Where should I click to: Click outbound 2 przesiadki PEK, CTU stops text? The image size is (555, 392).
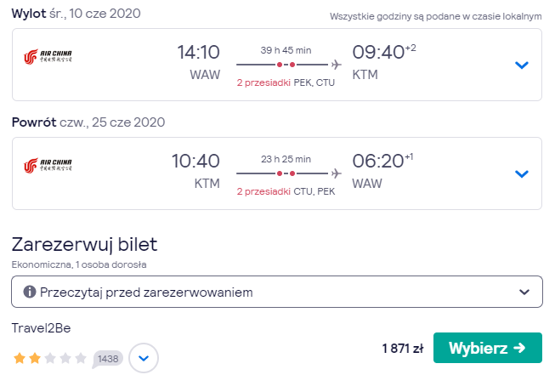[286, 82]
